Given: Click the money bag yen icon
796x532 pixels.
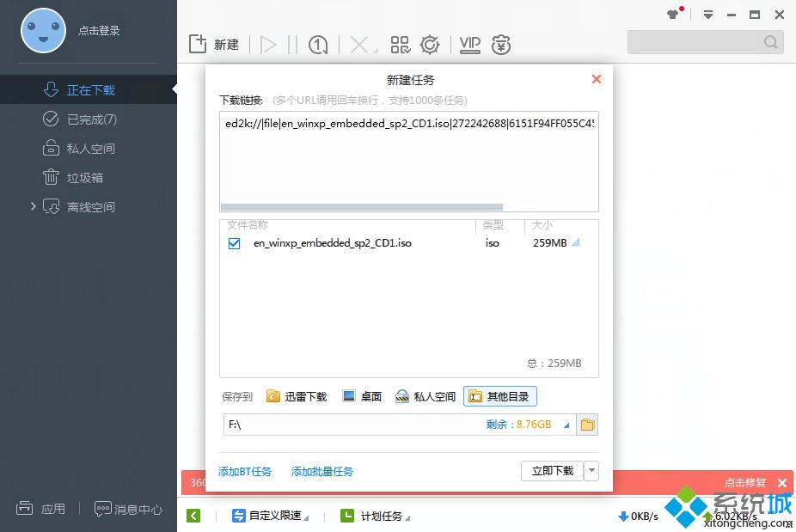Looking at the screenshot, I should [x=501, y=45].
